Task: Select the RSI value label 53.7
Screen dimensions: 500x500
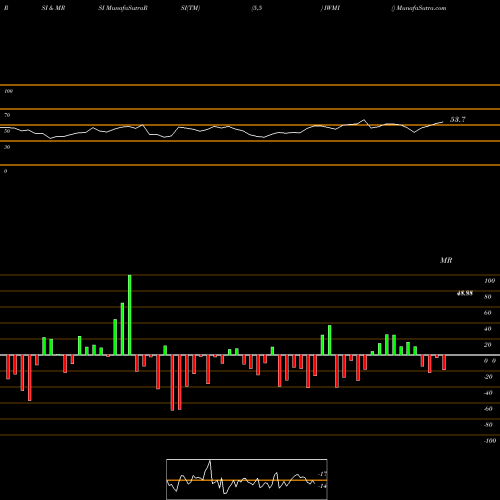Action: click(458, 119)
